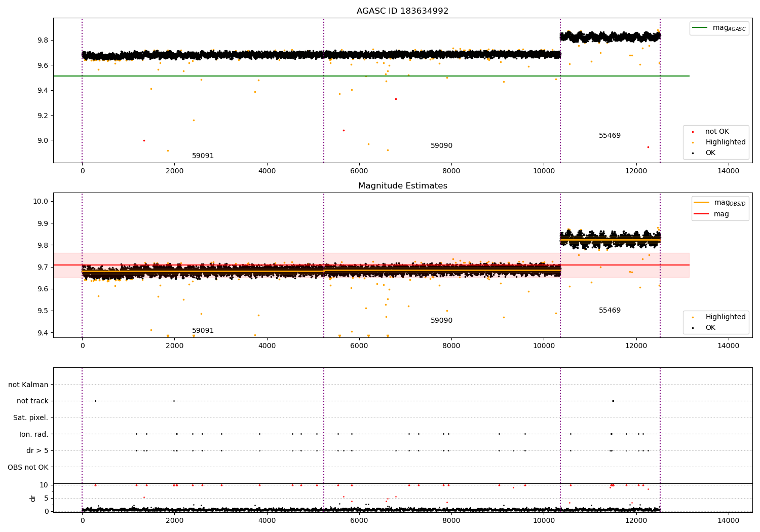The width and height of the screenshot is (760, 532).
Task: Click the 9.8 tick label on top plot y-axis
Action: coord(42,40)
